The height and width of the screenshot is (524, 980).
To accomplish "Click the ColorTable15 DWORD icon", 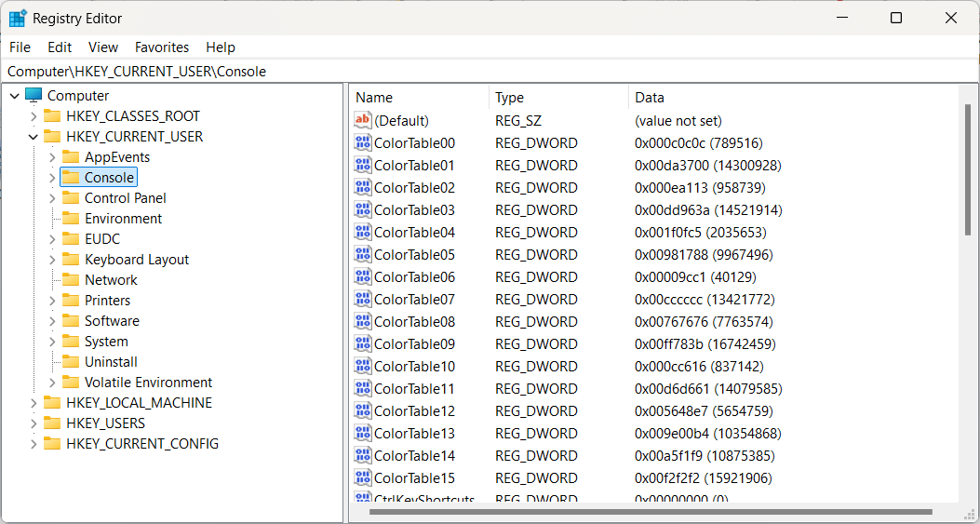I will pyautogui.click(x=363, y=477).
